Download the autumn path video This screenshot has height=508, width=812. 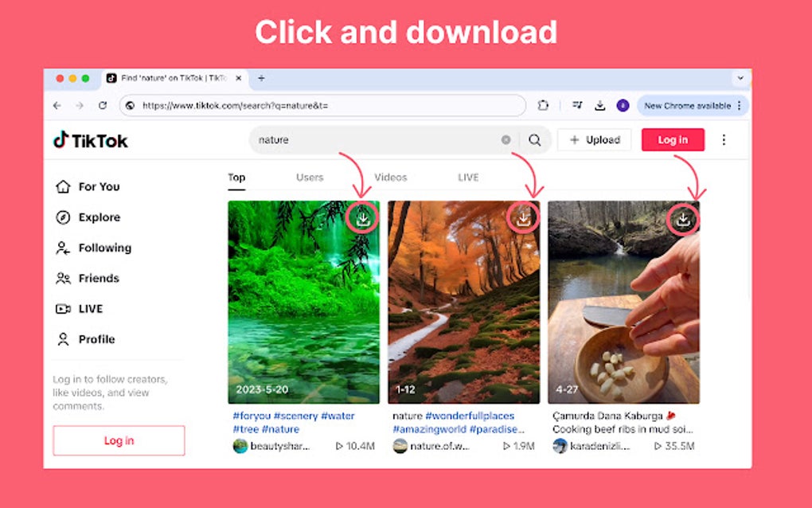[523, 216]
